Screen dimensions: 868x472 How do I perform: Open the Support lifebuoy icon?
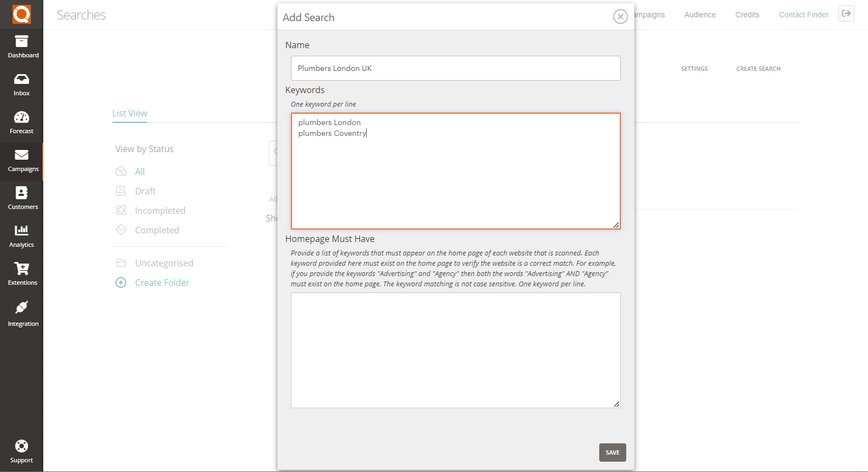click(22, 446)
